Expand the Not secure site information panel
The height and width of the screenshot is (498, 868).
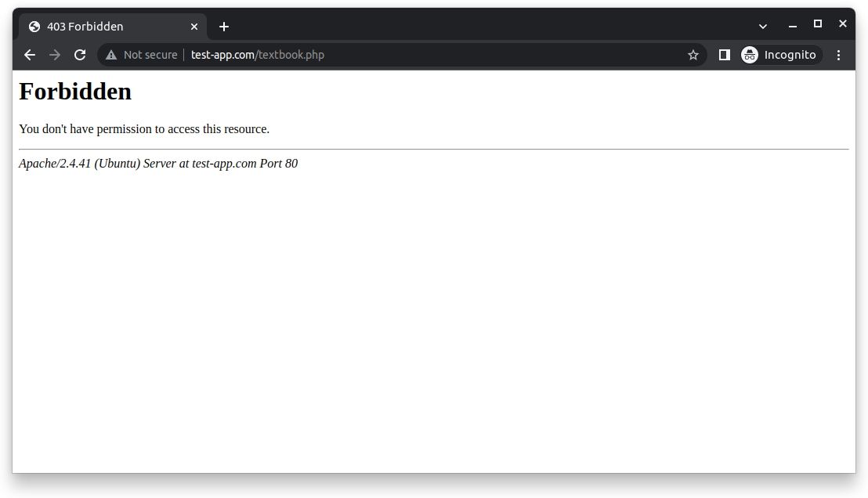point(141,55)
